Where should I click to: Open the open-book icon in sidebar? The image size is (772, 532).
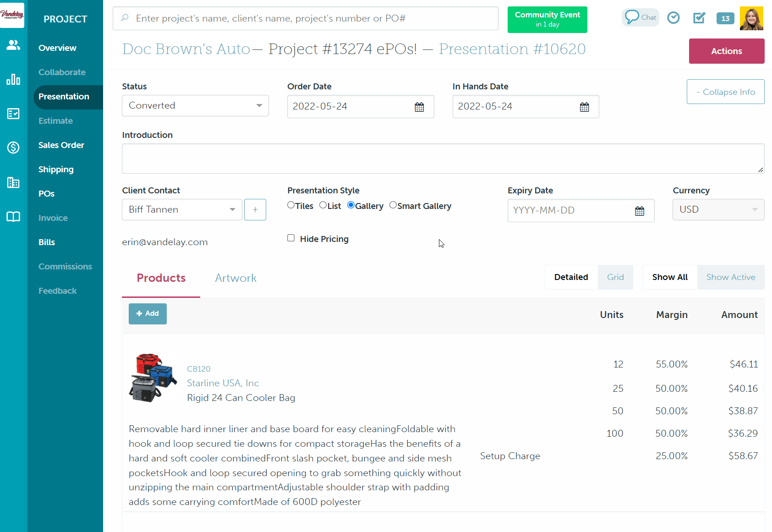pos(13,217)
